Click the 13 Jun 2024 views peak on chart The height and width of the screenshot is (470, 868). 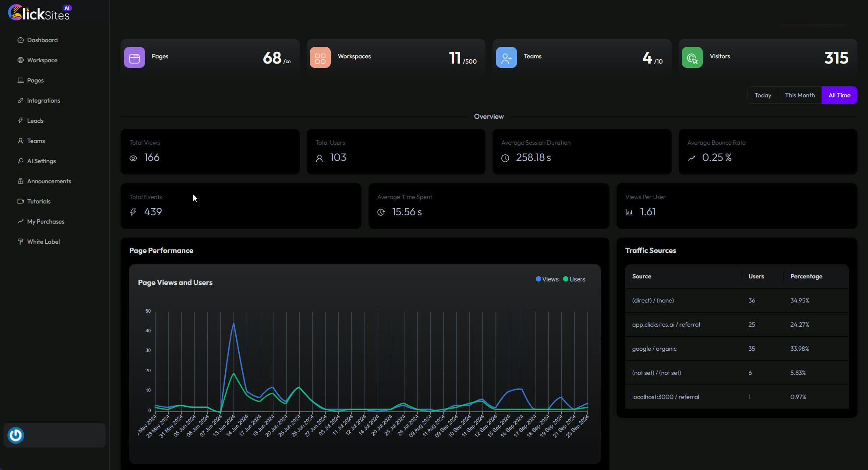[234, 324]
